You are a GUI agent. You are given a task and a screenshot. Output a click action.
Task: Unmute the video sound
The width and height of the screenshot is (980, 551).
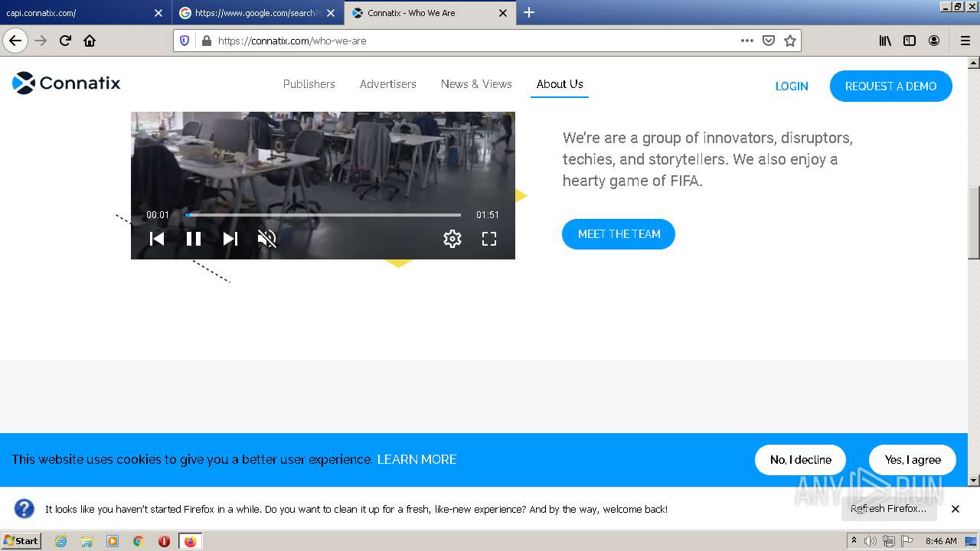[266, 239]
